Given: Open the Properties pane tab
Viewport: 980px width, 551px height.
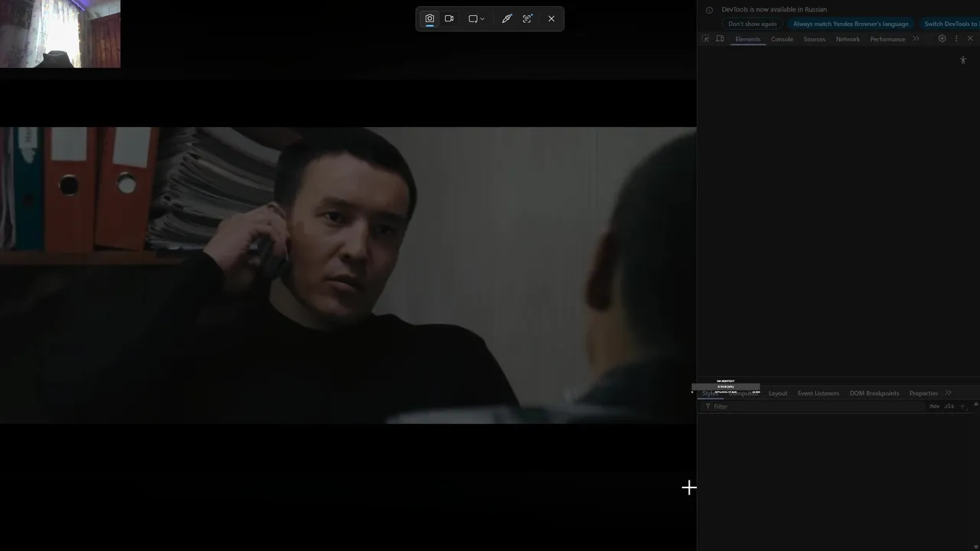Looking at the screenshot, I should [x=923, y=393].
